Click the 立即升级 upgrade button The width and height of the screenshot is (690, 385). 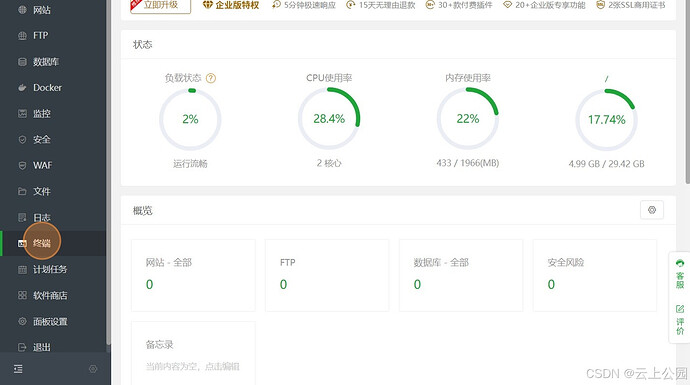161,6
